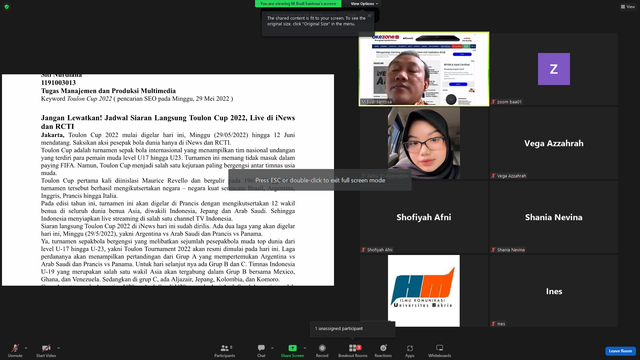Open Zoom Apps
This screenshot has width=640, height=360.
click(x=410, y=350)
